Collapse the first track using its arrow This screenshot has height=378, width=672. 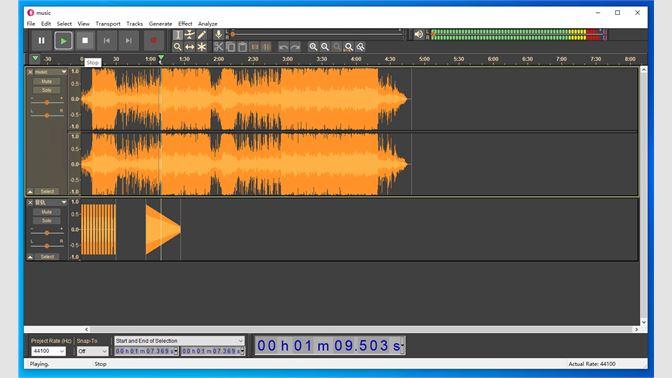click(30, 191)
